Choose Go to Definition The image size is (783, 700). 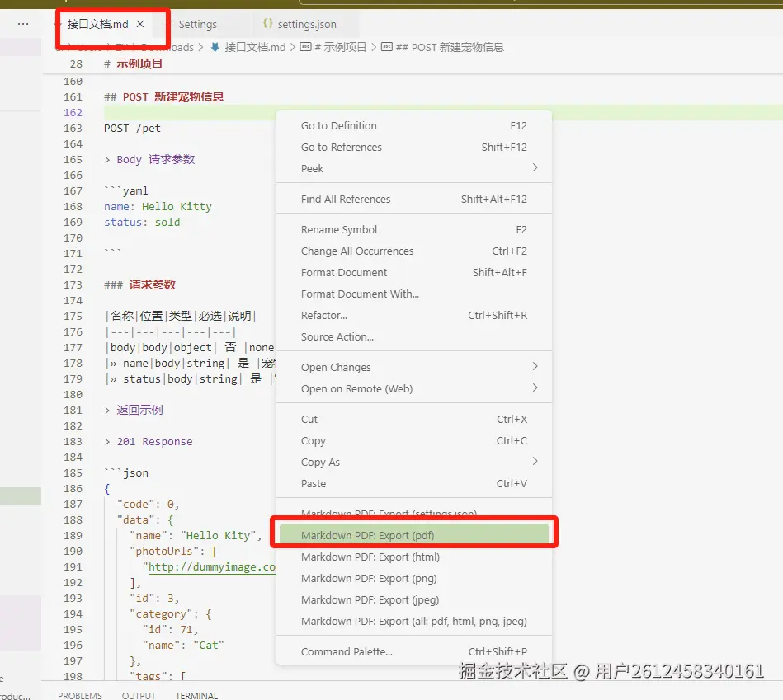(x=414, y=125)
